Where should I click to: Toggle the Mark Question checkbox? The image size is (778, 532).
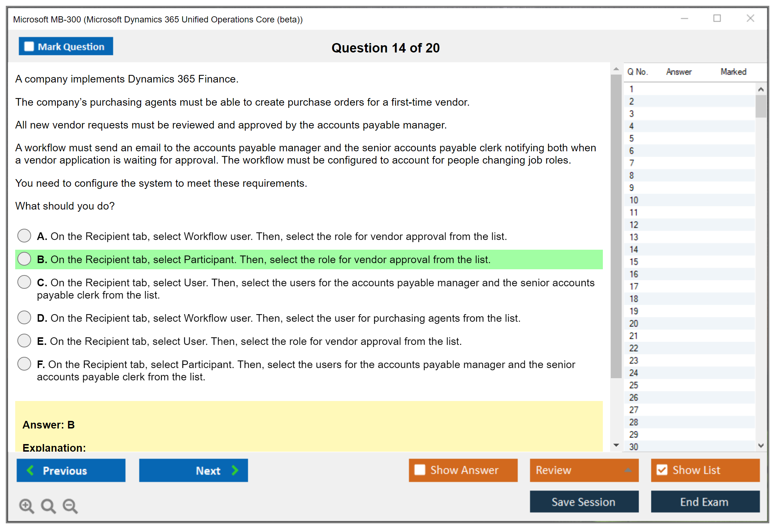coord(29,47)
